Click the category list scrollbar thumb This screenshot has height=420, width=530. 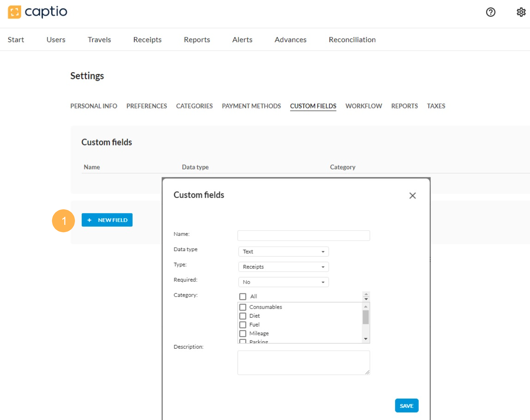tap(366, 317)
